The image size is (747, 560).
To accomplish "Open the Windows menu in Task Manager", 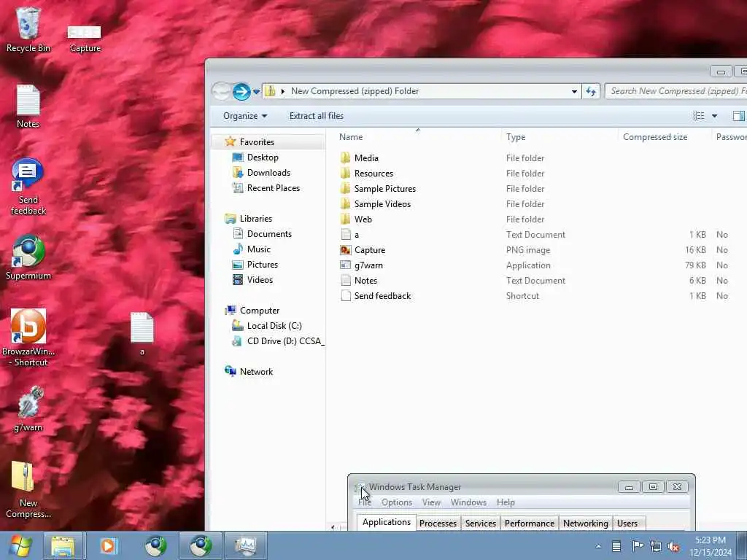I will click(468, 502).
